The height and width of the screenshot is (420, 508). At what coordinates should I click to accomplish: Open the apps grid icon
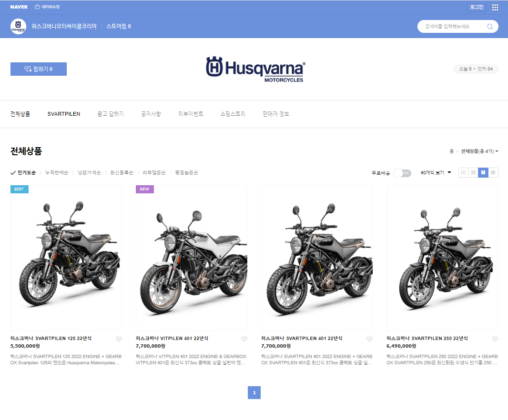495,7
